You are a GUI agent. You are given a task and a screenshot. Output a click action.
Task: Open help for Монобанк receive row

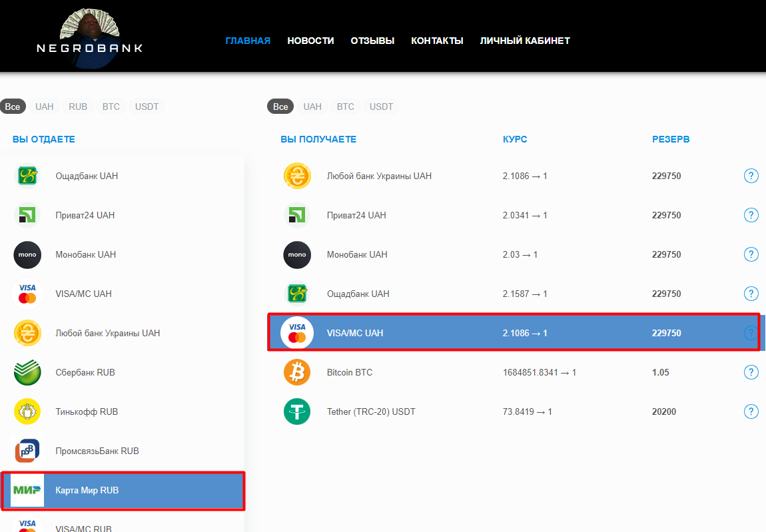pos(751,254)
